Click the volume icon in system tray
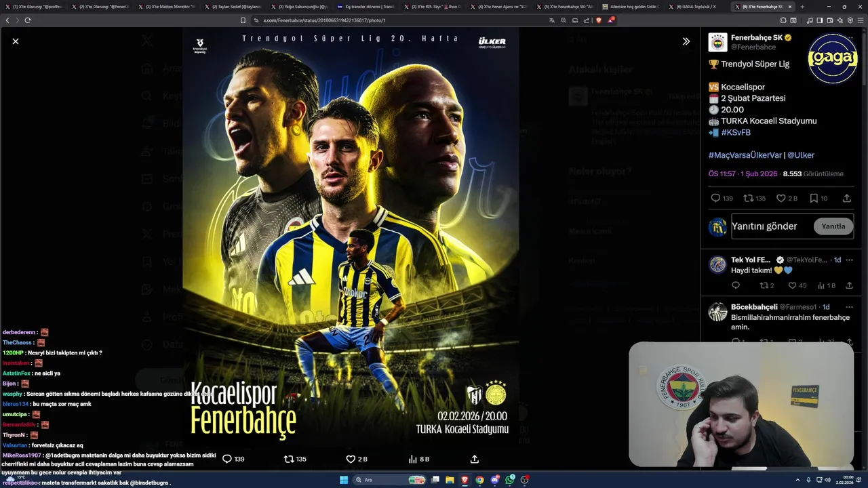Viewport: 868px width, 488px height. [827, 480]
